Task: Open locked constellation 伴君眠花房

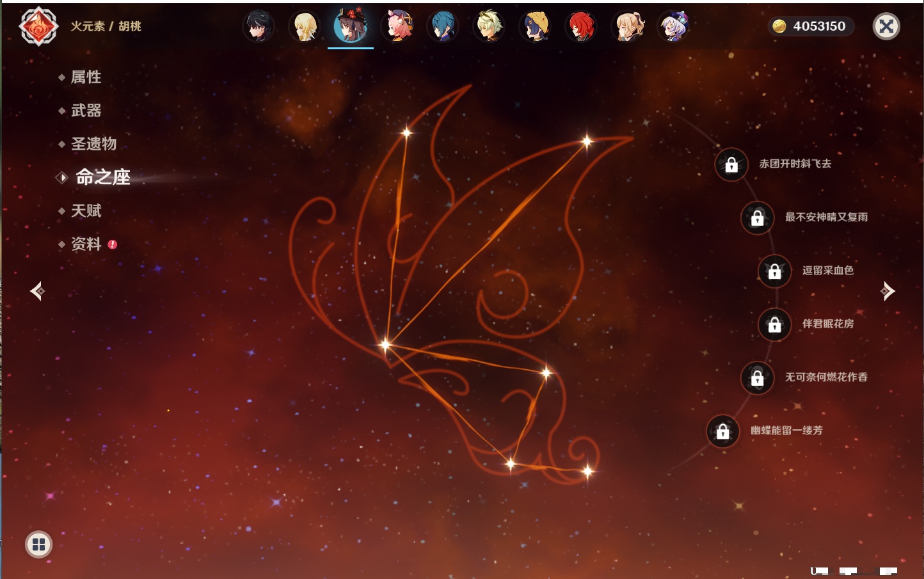Action: click(x=774, y=324)
